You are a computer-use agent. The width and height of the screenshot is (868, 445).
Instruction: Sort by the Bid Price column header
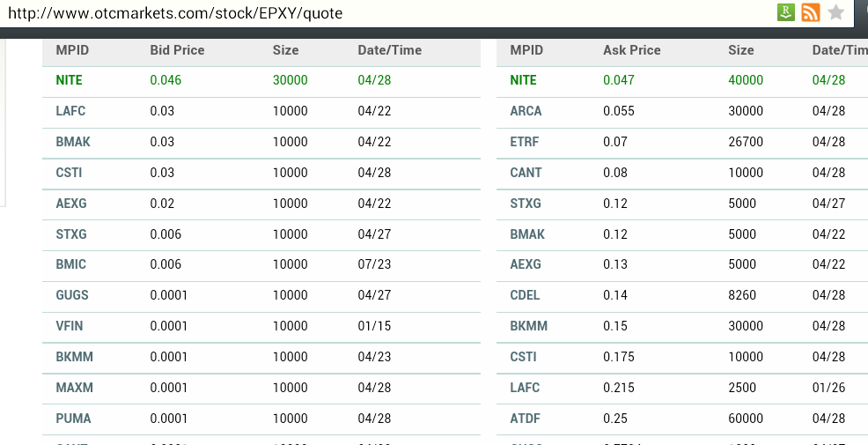click(x=177, y=50)
